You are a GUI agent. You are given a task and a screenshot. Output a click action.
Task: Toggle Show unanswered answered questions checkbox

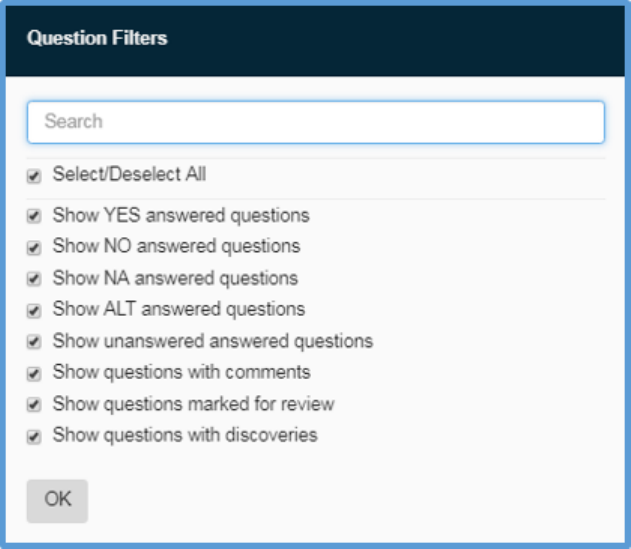point(34,342)
